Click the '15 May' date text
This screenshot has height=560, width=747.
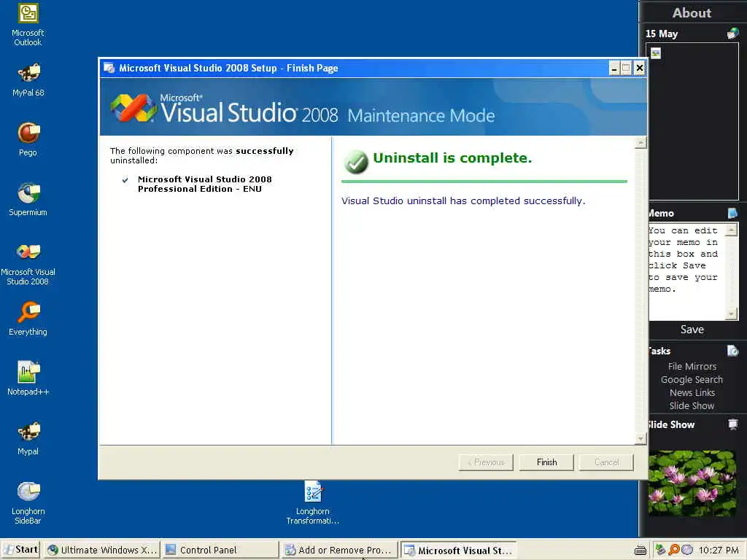(662, 34)
